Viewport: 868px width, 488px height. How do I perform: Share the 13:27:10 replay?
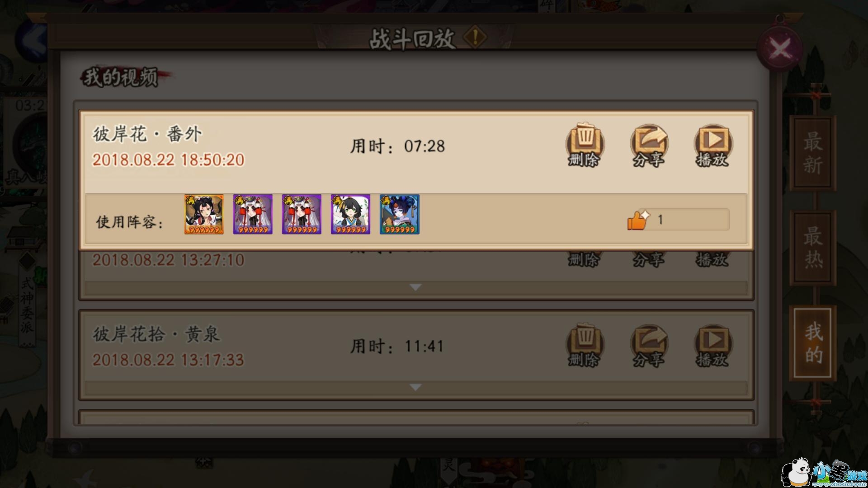(649, 259)
